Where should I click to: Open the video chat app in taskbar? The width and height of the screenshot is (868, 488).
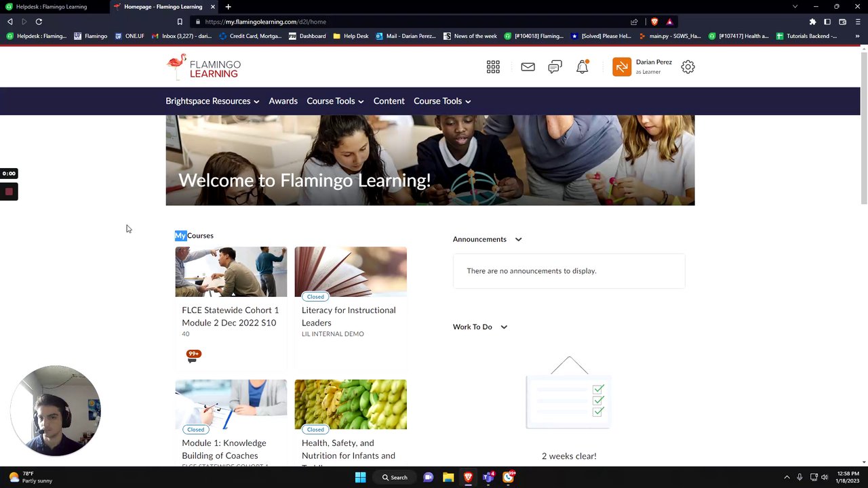coord(428,477)
